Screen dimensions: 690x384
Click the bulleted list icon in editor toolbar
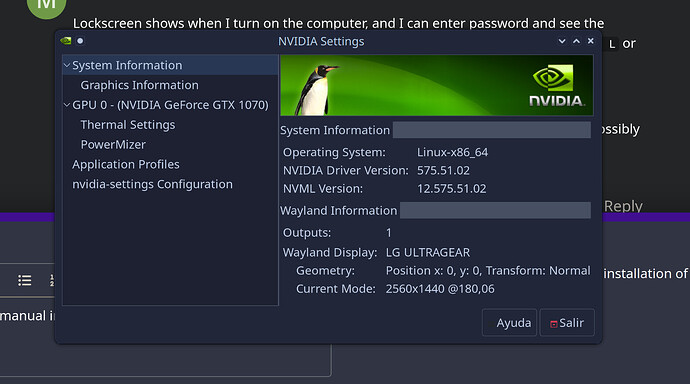[25, 280]
